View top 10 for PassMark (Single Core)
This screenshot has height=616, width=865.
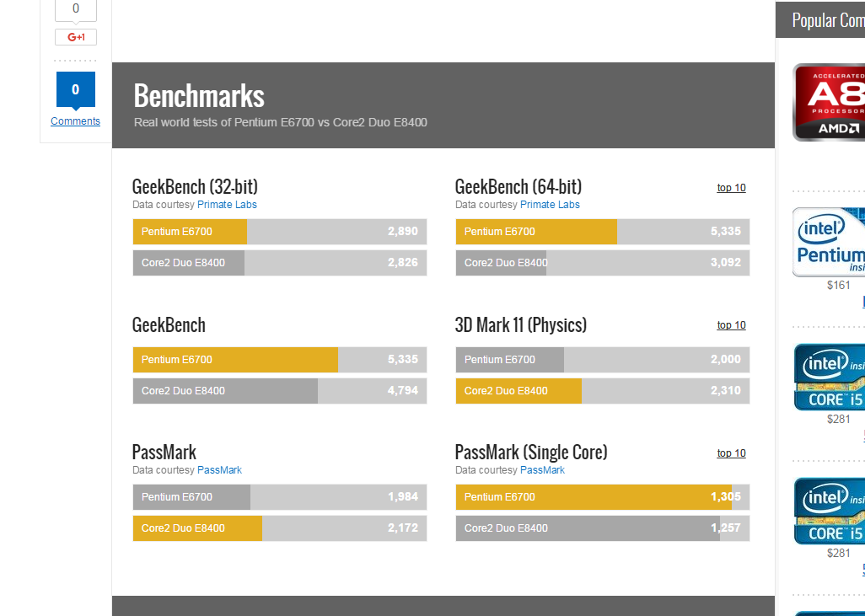tap(731, 453)
